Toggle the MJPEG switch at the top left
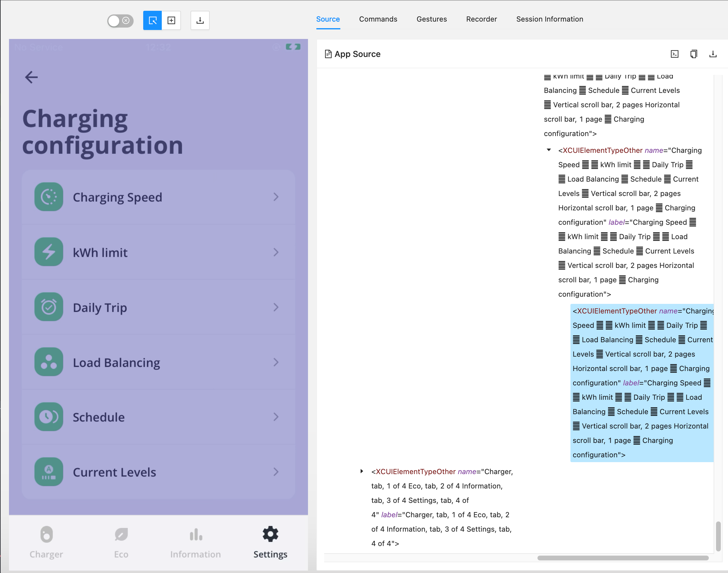Viewport: 728px width, 573px height. (x=120, y=21)
